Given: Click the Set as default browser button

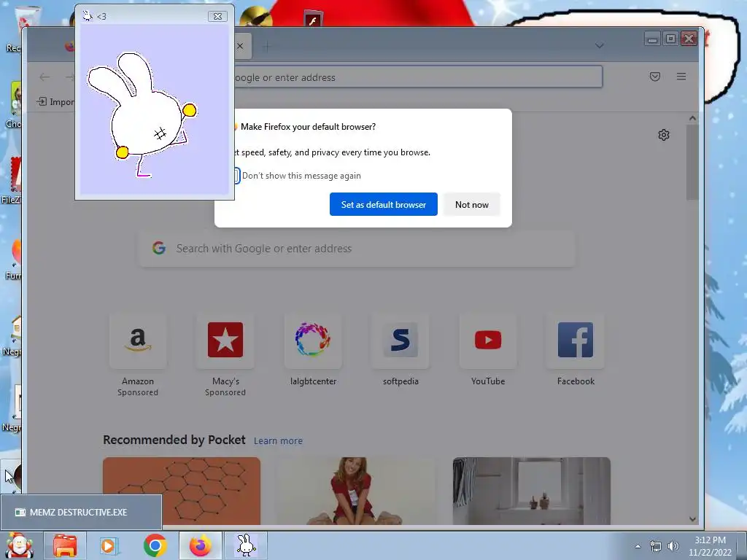Looking at the screenshot, I should pos(383,204).
